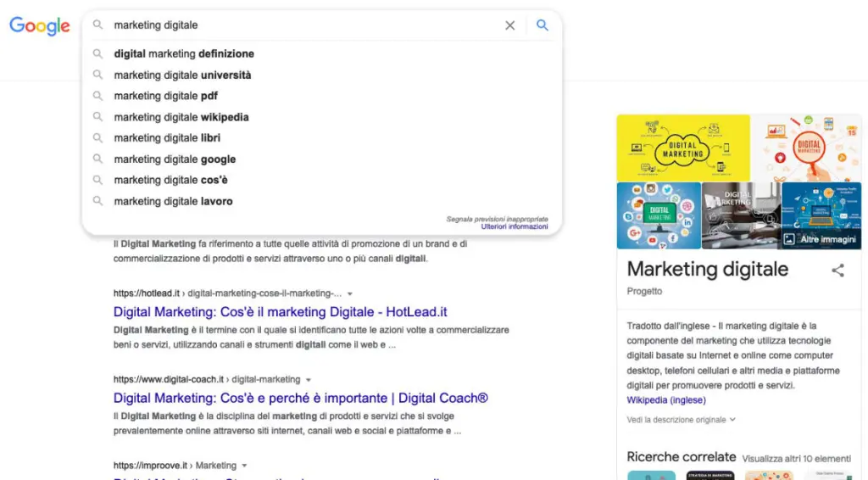Select suggestion 'marketing digitale libri'

[x=322, y=138]
